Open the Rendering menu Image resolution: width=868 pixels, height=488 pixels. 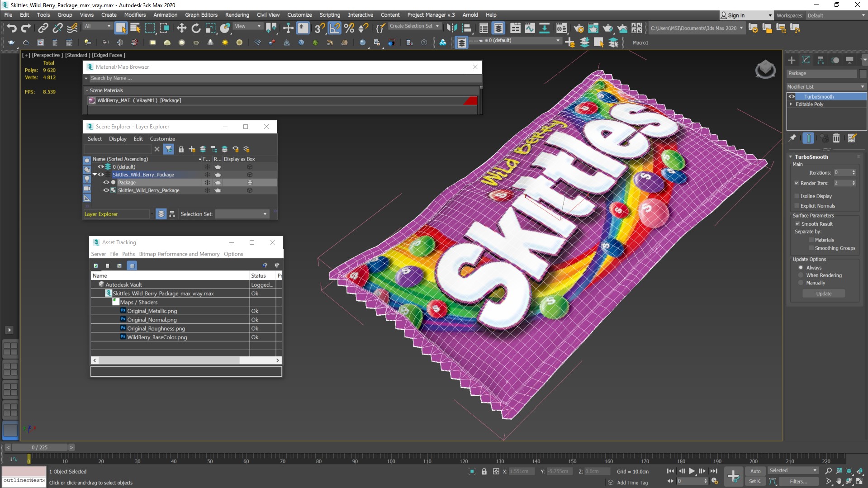coord(237,15)
